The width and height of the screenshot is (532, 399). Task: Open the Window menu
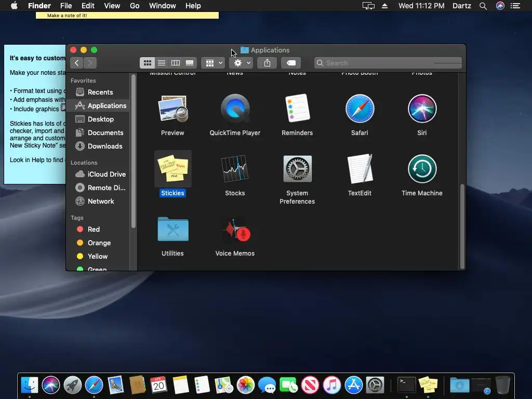(163, 6)
